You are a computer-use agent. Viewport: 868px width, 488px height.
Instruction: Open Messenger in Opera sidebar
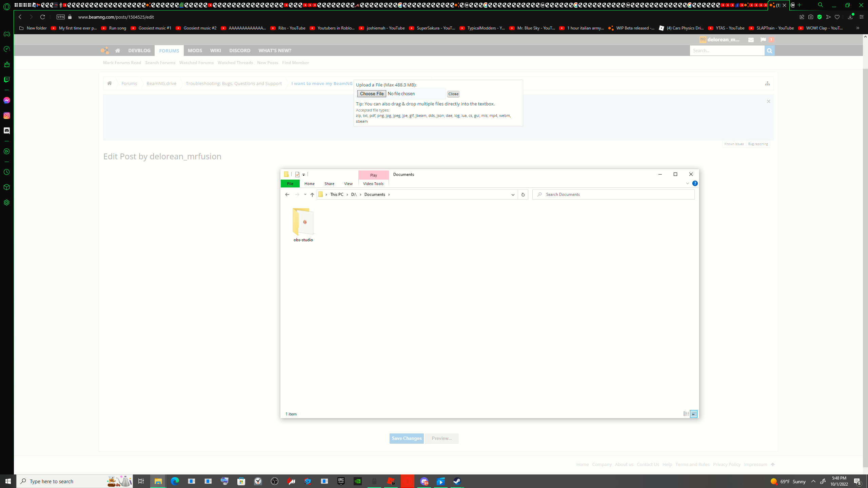7,100
